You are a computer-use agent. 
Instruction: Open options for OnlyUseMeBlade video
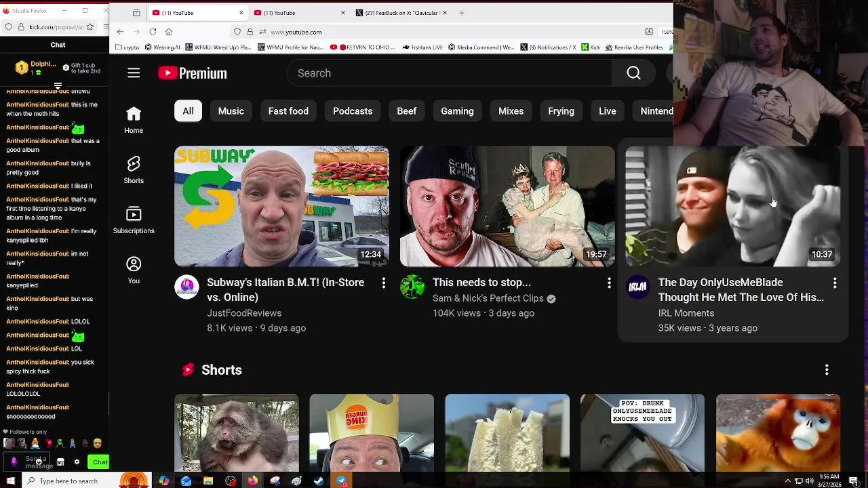click(x=835, y=283)
